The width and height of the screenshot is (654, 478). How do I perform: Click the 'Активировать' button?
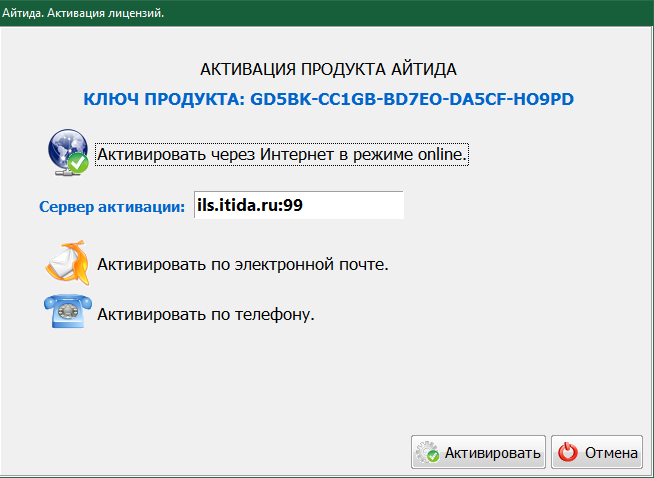[x=478, y=452]
